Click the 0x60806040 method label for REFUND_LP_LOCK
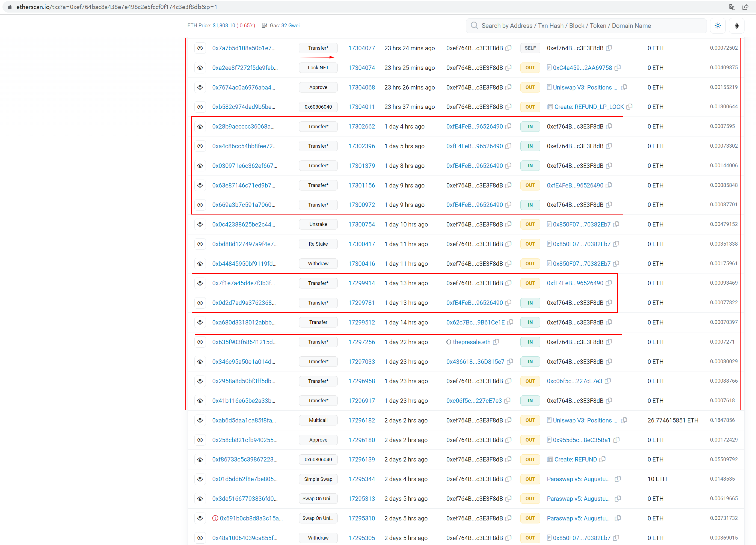This screenshot has width=756, height=545. (x=318, y=107)
